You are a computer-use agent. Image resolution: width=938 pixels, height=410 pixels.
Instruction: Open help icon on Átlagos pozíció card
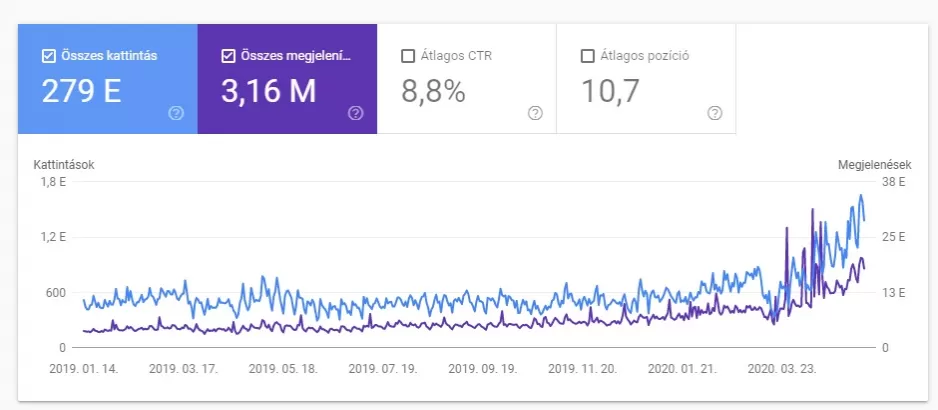(x=715, y=113)
